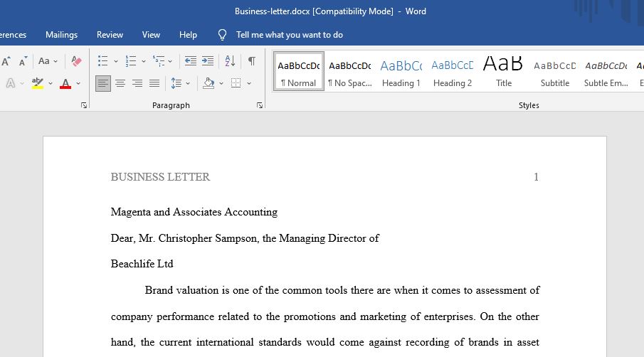This screenshot has width=644, height=357.
Task: Click the Beachlife Ltd line
Action: tap(142, 264)
